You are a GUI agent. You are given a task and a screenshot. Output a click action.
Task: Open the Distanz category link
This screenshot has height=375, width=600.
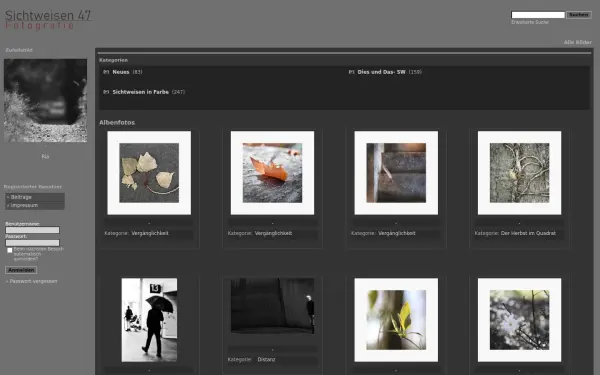(266, 359)
